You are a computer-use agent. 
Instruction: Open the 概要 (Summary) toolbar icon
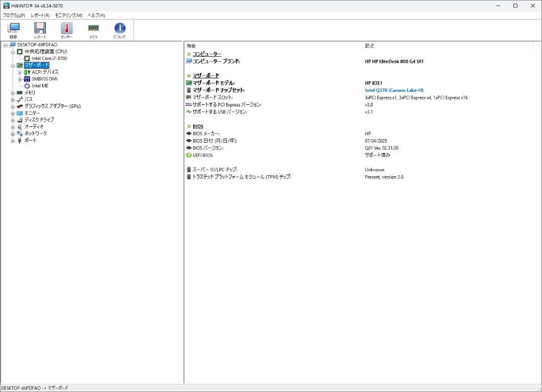[13, 29]
